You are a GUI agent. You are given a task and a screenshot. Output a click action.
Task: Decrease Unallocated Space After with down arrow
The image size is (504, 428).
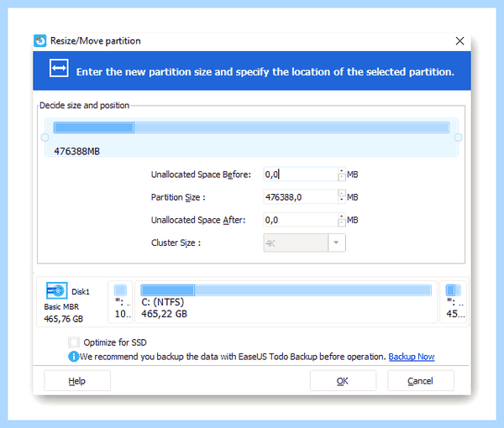342,223
